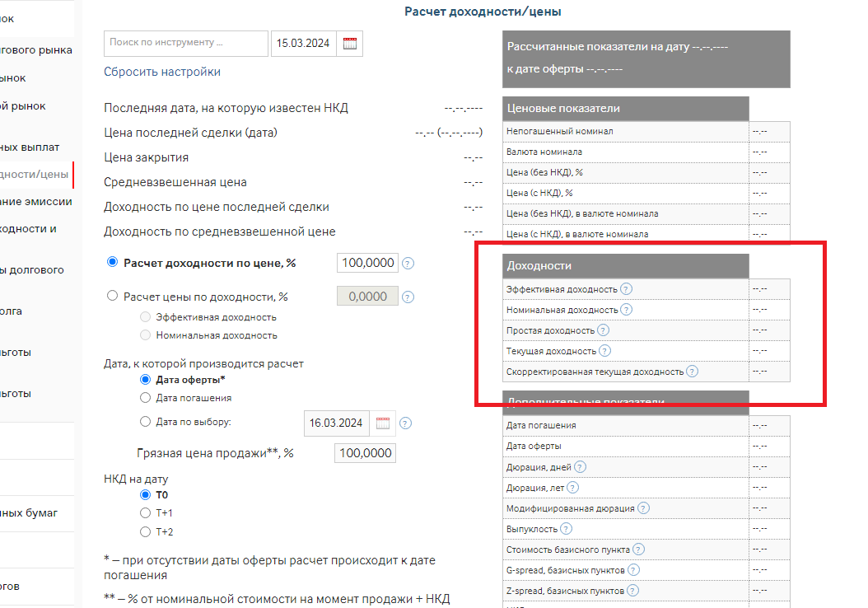868x608 pixels.
Task: Choose Номинальная доходность radio option
Action: (145, 335)
